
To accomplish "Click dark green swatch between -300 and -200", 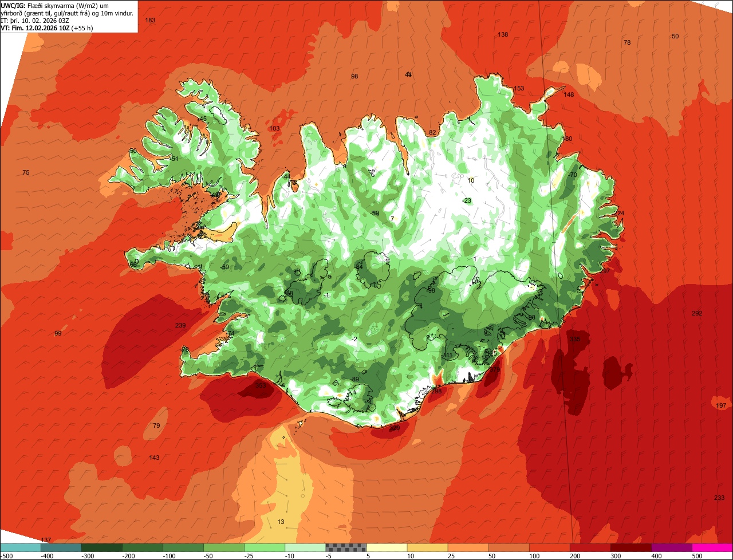I will [x=102, y=547].
